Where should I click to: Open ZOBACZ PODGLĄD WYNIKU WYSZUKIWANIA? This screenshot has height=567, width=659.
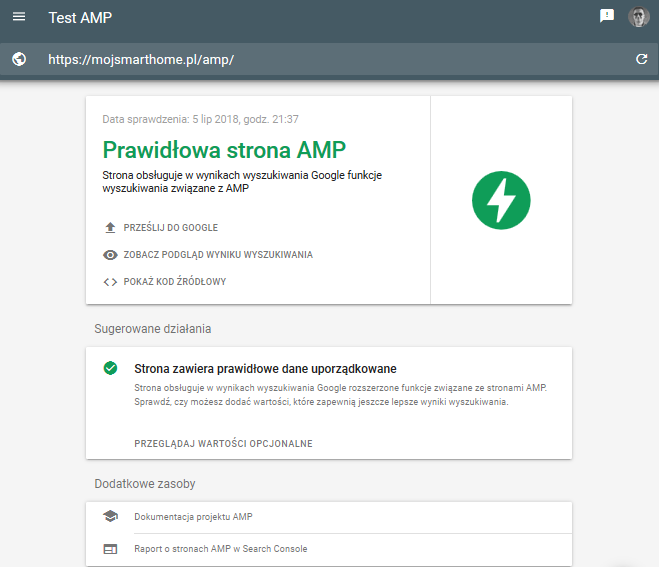click(x=218, y=255)
